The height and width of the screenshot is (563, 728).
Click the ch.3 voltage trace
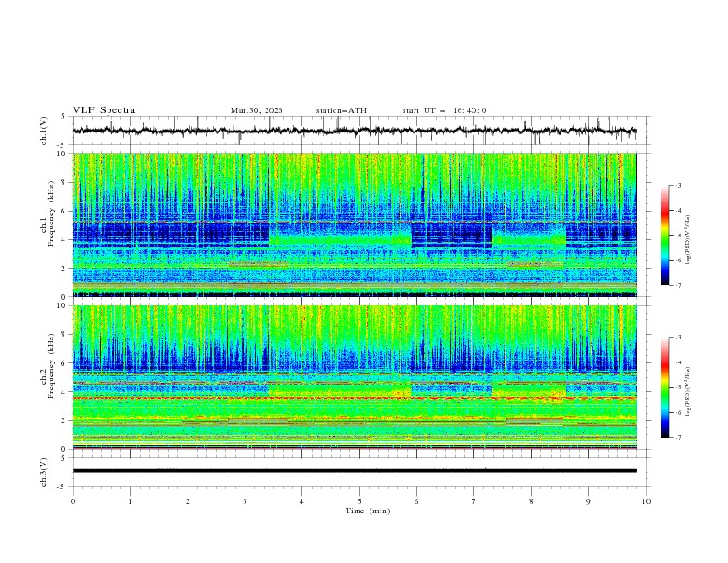point(354,471)
